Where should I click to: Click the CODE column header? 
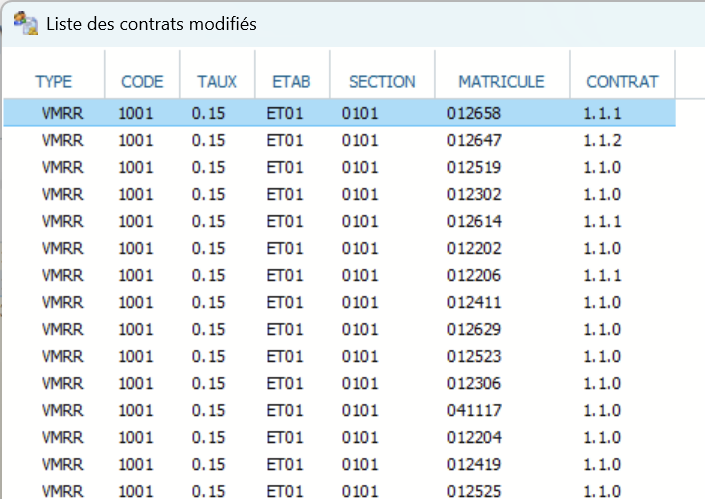[x=142, y=81]
